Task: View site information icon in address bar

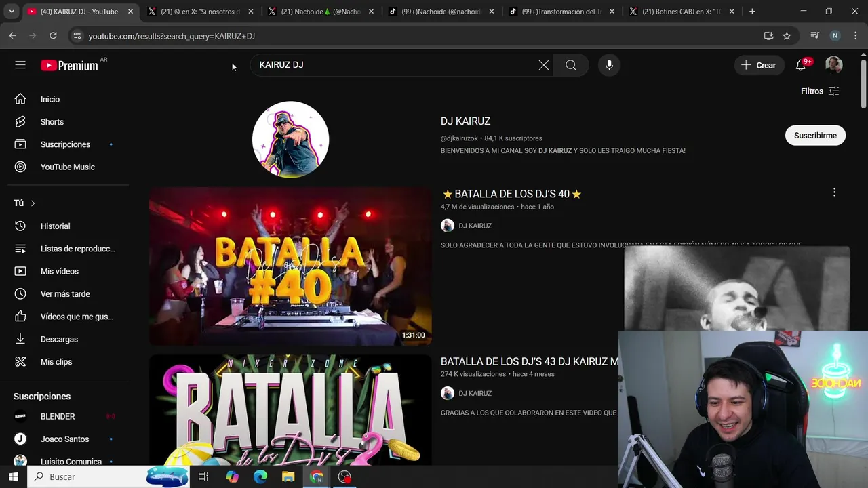Action: (77, 36)
